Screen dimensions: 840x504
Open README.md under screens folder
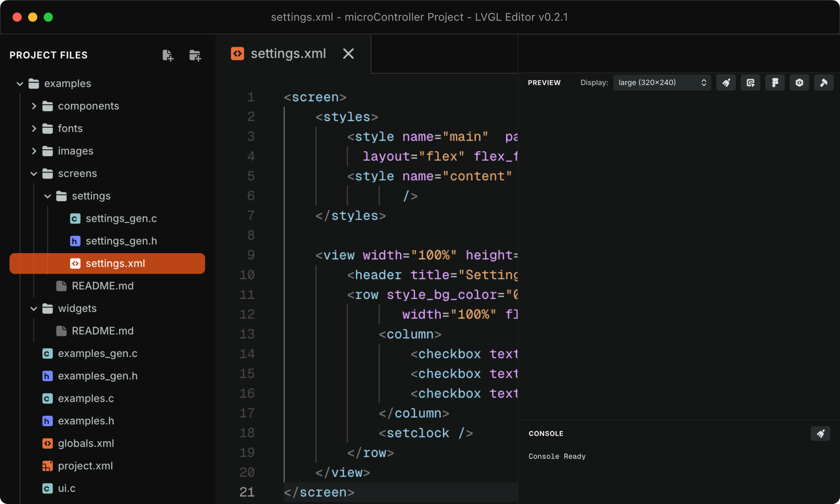pos(103,286)
